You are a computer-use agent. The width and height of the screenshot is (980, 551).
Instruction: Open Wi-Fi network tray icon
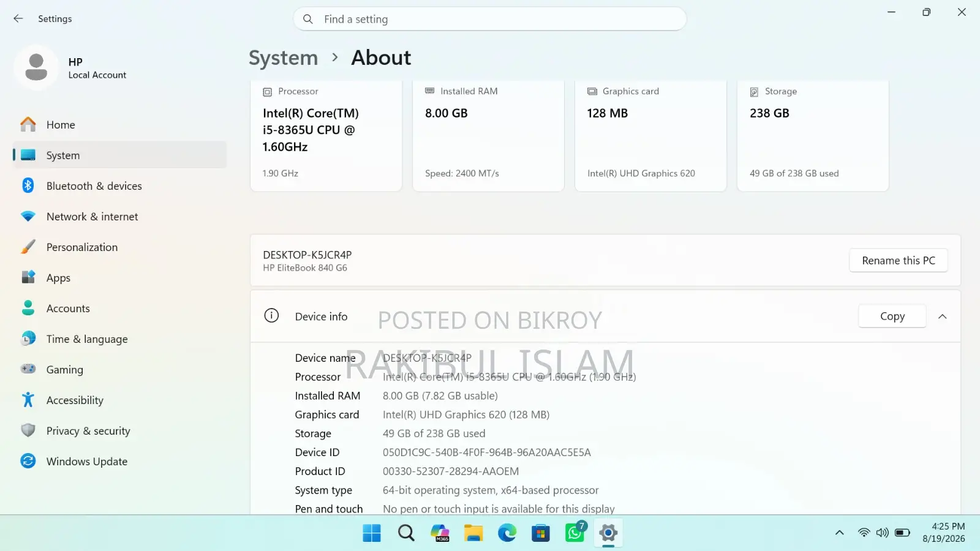coord(864,533)
